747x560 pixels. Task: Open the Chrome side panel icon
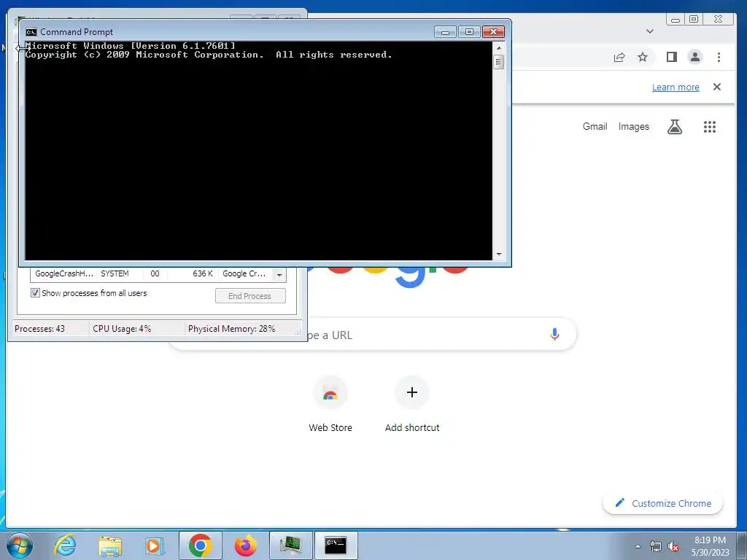pyautogui.click(x=672, y=57)
